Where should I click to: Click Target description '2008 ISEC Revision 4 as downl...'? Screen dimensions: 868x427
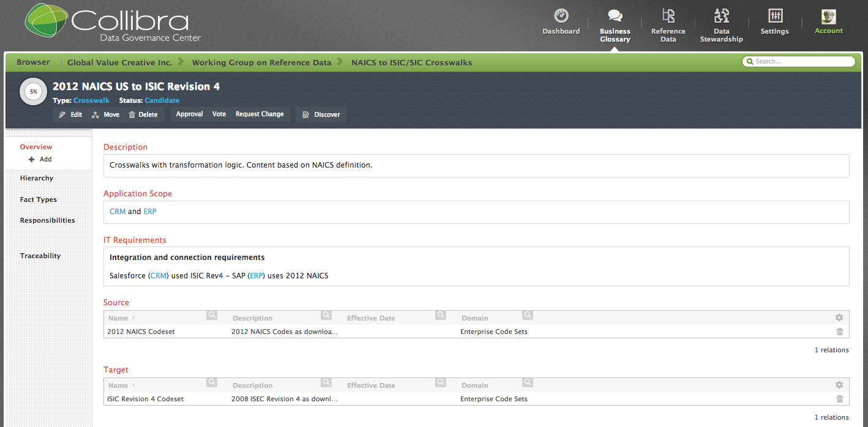click(285, 399)
